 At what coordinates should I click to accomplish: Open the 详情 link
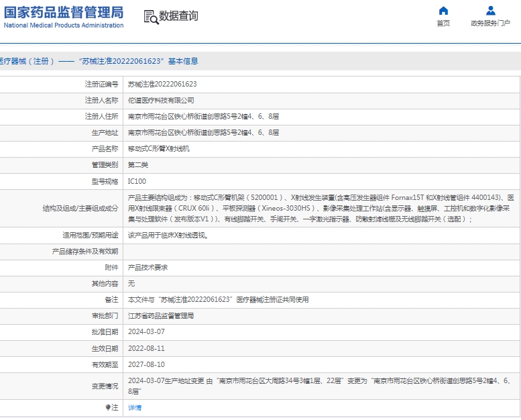[135, 407]
